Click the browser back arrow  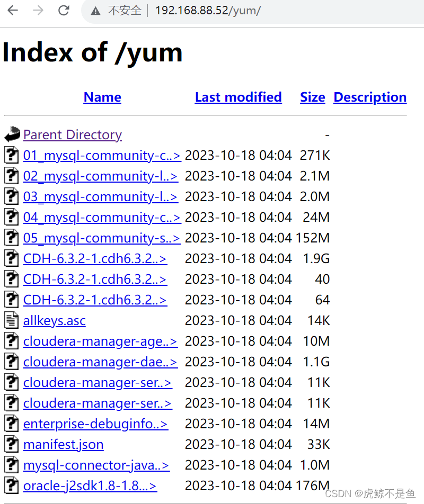pyautogui.click(x=13, y=11)
